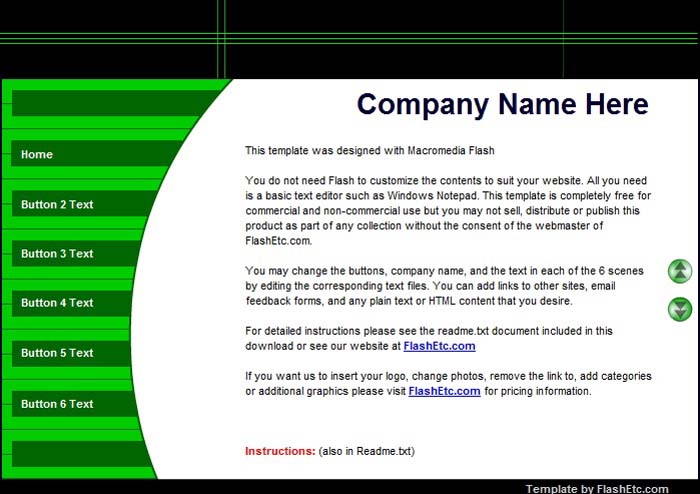
Task: Choose the Button 6 Text navigation item
Action: [57, 404]
